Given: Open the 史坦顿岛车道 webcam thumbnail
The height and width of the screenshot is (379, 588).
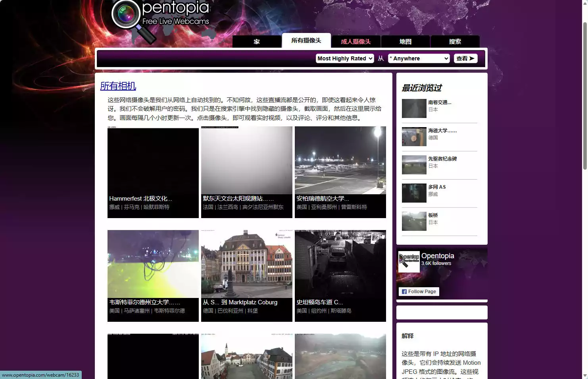Looking at the screenshot, I should point(340,264).
